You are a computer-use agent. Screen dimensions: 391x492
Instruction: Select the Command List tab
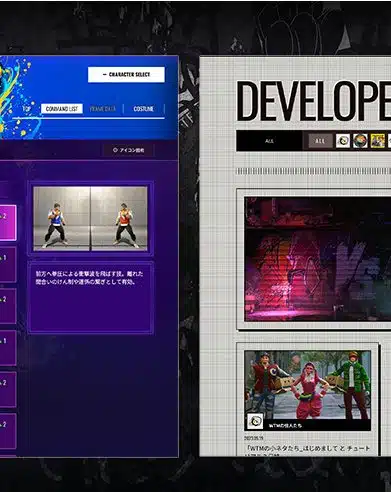(x=62, y=109)
